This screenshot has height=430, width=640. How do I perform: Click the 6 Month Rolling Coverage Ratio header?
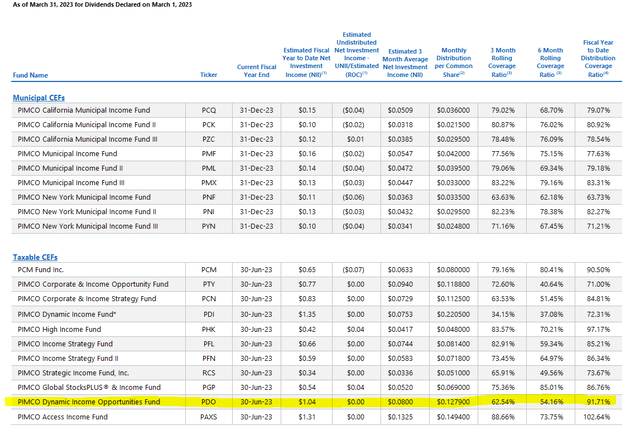pos(550,62)
